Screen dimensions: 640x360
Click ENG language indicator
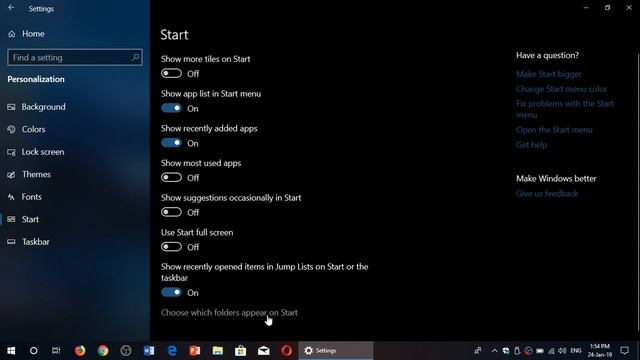click(x=576, y=351)
